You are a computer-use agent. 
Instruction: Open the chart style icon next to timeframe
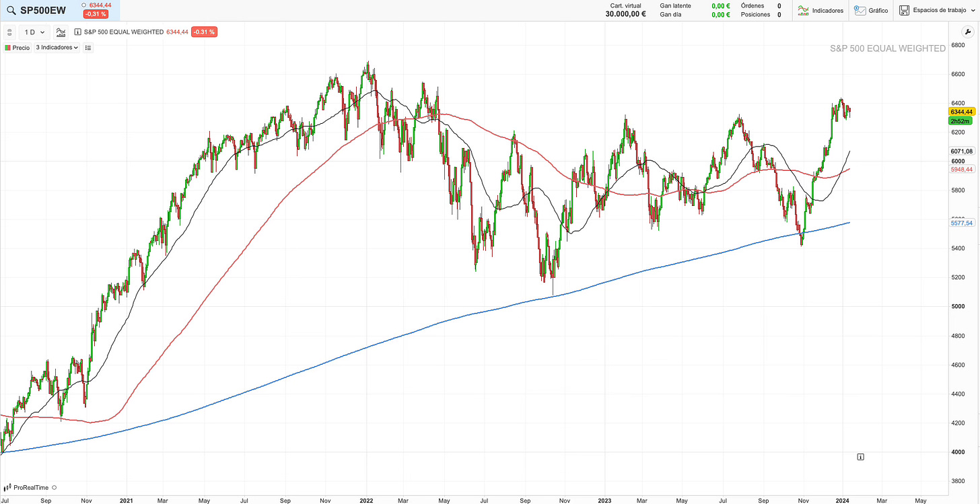click(61, 32)
